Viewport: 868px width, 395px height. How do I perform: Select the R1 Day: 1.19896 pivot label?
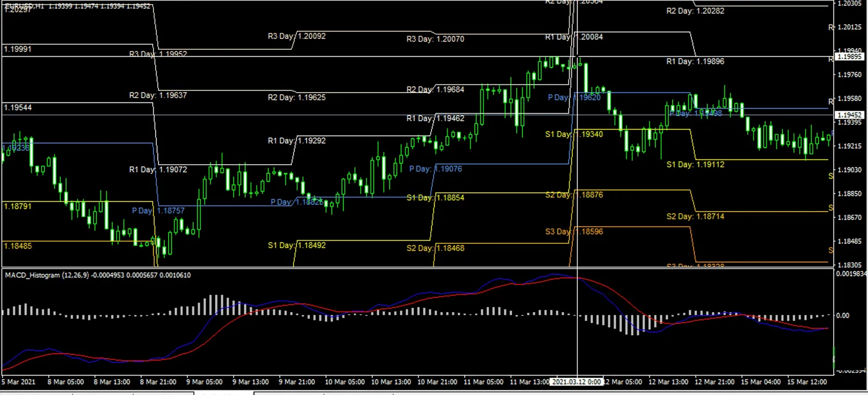coord(695,61)
